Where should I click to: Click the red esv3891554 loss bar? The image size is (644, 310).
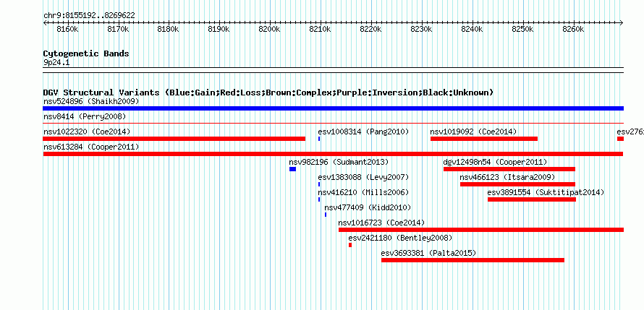click(x=532, y=199)
